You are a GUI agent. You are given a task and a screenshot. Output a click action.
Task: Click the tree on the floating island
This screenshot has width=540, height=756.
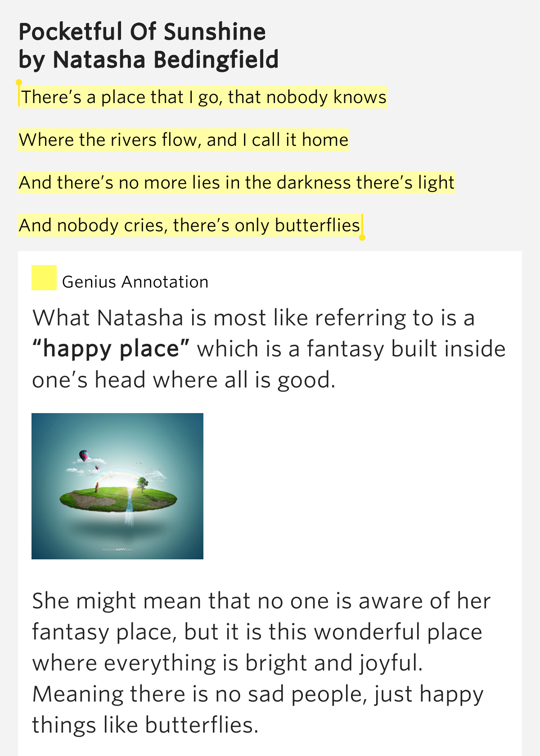pyautogui.click(x=142, y=484)
